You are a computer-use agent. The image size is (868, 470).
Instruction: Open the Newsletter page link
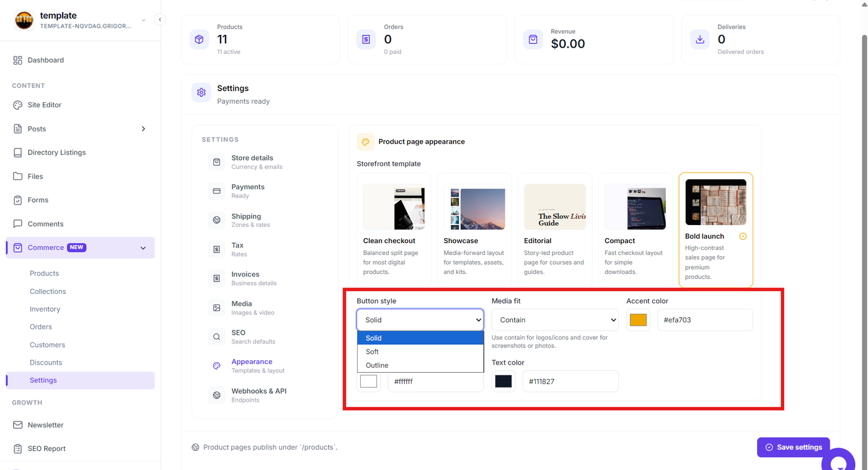click(45, 425)
